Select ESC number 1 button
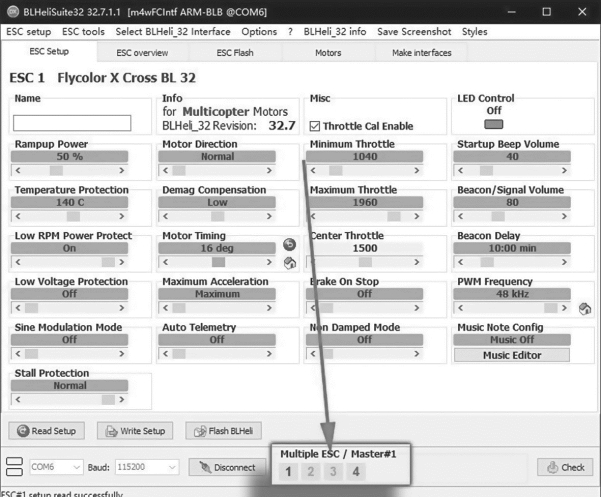This screenshot has height=497, width=601. (288, 472)
